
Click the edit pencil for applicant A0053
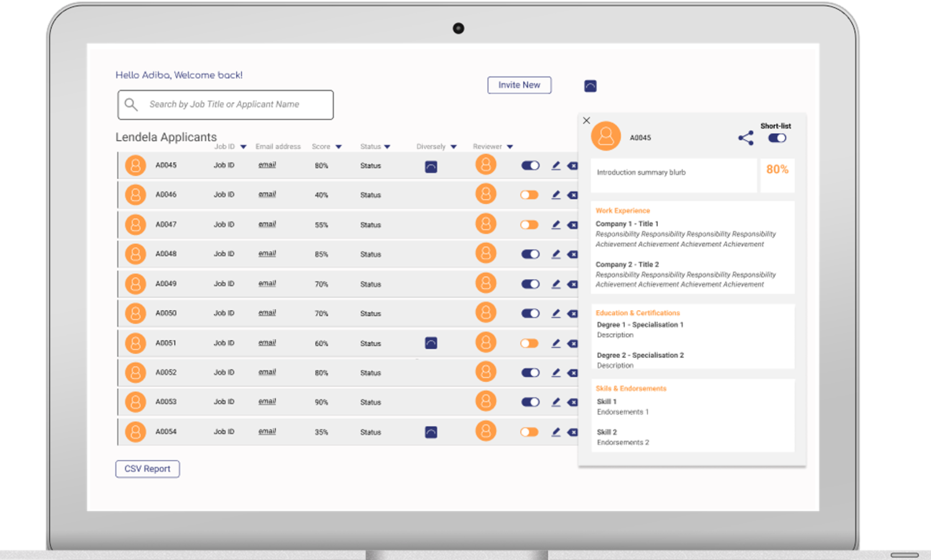tap(555, 402)
